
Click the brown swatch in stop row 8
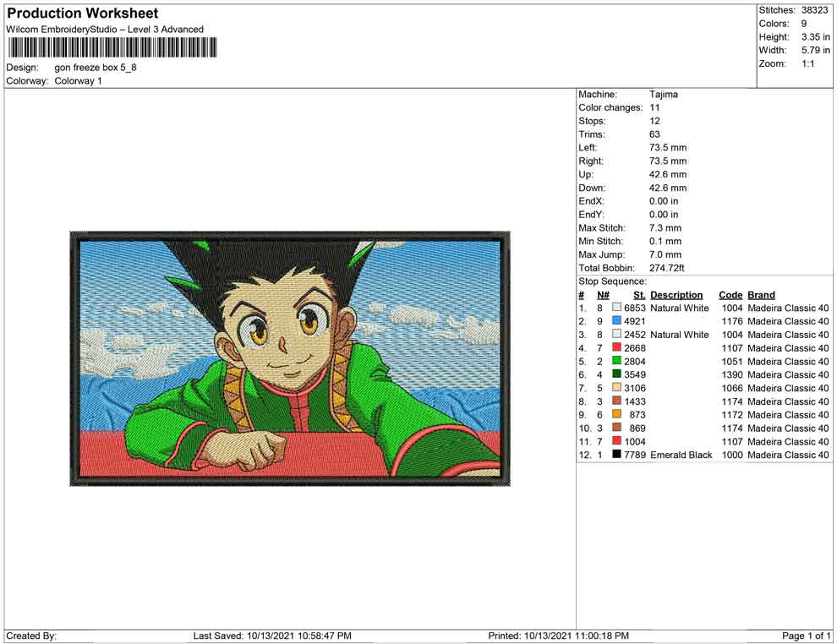point(616,401)
